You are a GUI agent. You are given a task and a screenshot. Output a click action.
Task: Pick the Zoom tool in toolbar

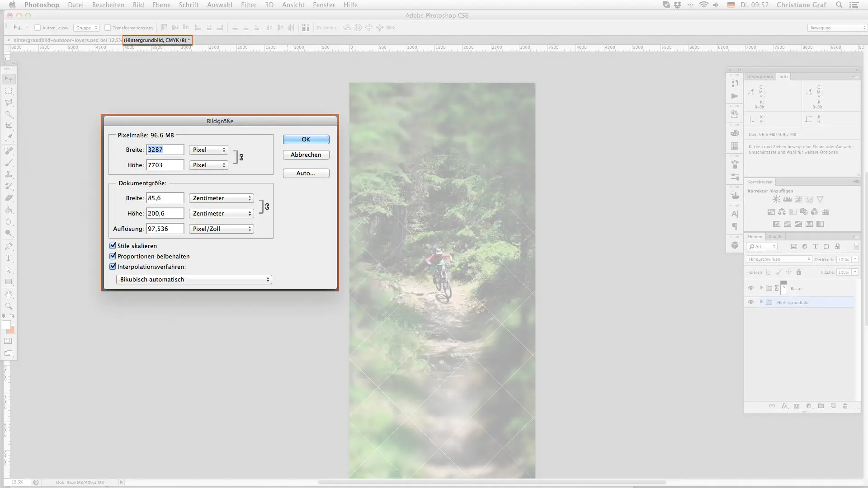click(9, 306)
